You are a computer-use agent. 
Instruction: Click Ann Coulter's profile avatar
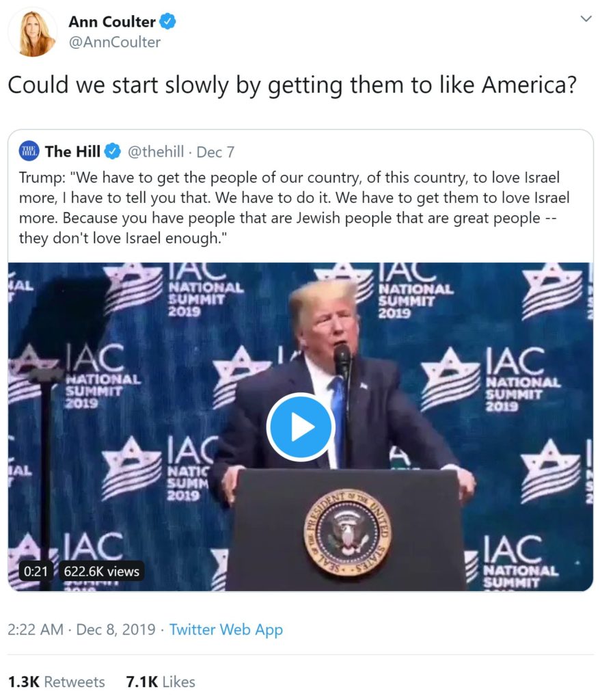pyautogui.click(x=33, y=32)
